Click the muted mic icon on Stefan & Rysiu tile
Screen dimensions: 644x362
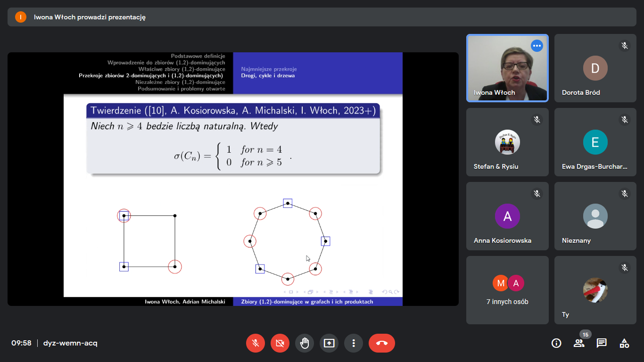coord(537,120)
